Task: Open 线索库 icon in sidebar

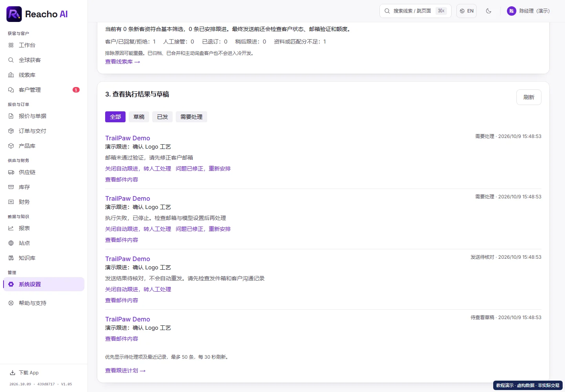Action: pos(11,75)
